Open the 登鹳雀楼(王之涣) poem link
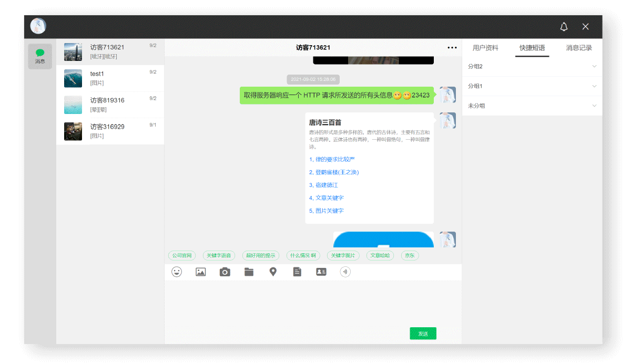The width and height of the screenshot is (631, 364). tap(333, 172)
